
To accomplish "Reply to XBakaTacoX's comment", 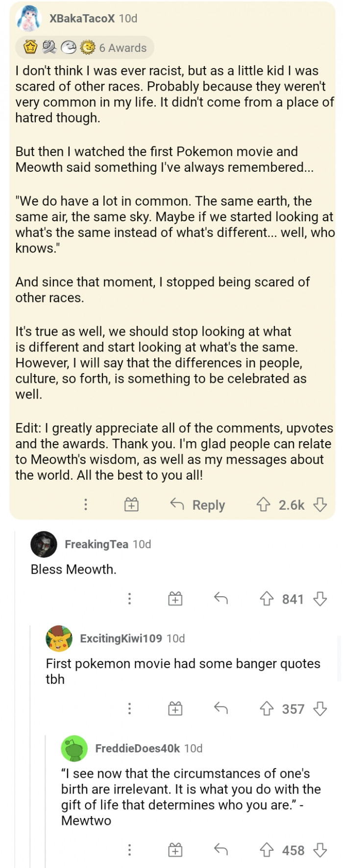I will 197,505.
